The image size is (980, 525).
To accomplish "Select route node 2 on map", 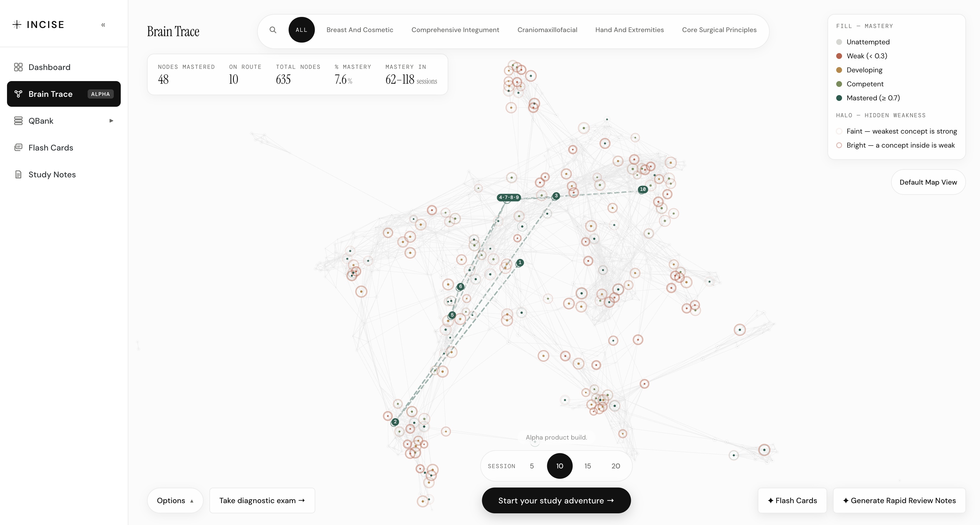I will click(395, 422).
